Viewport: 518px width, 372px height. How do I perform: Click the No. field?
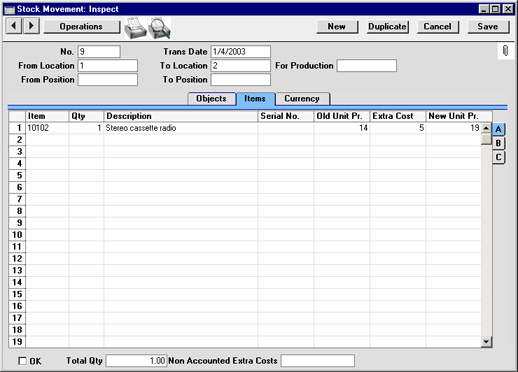pyautogui.click(x=99, y=52)
